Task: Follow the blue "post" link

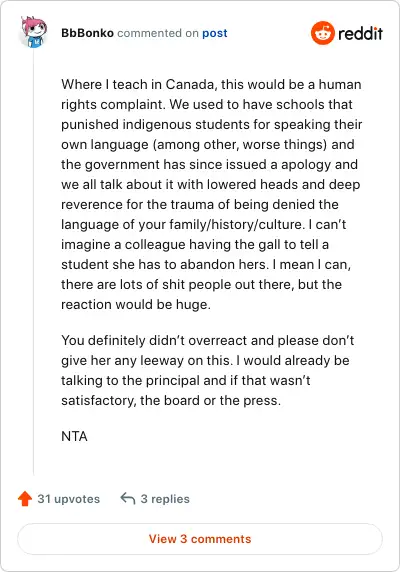Action: [215, 34]
